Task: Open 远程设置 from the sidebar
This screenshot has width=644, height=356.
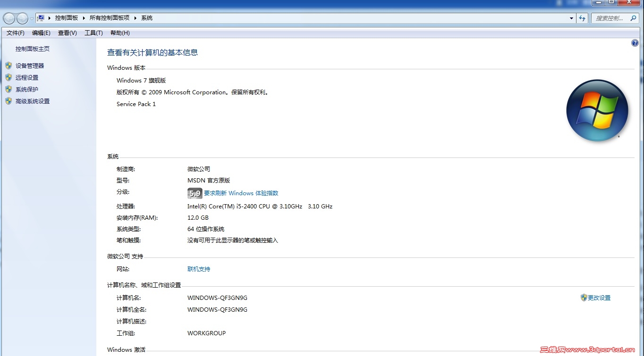Action: [x=27, y=78]
